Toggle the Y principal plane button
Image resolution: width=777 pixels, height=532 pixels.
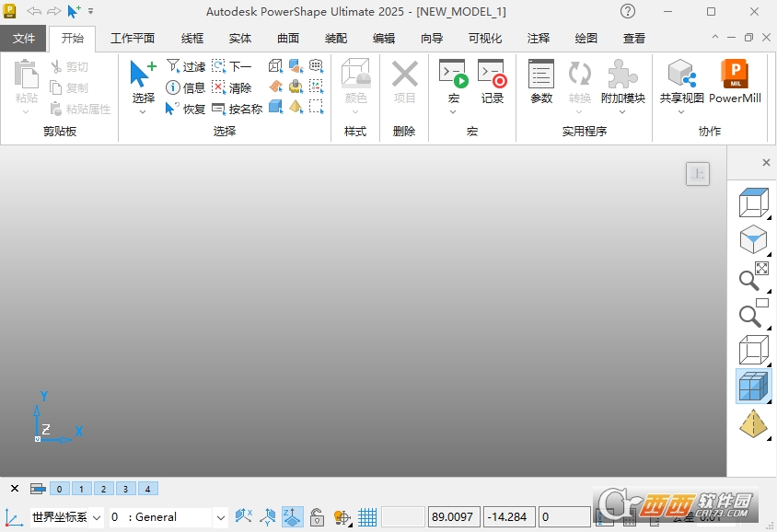[268, 517]
